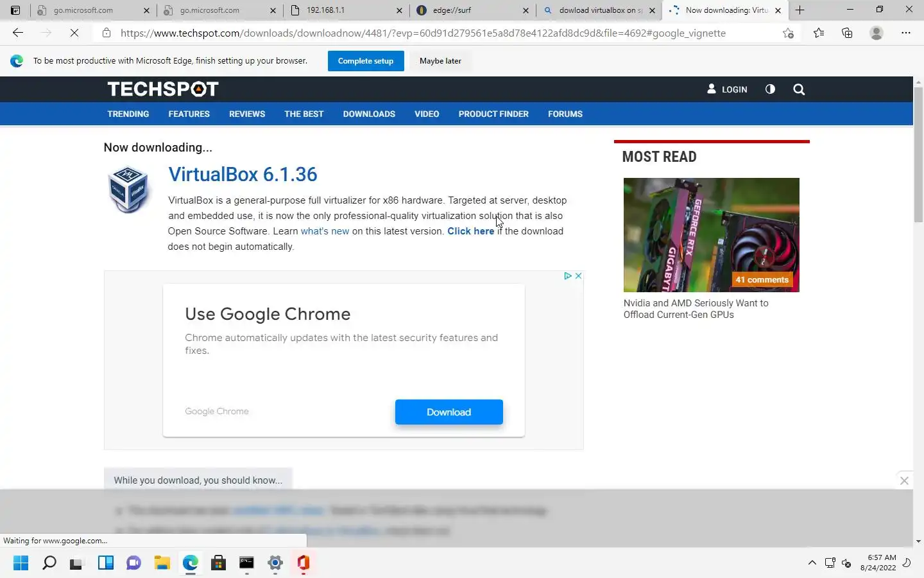Click the address bar URL
The height and width of the screenshot is (578, 924).
click(x=424, y=33)
